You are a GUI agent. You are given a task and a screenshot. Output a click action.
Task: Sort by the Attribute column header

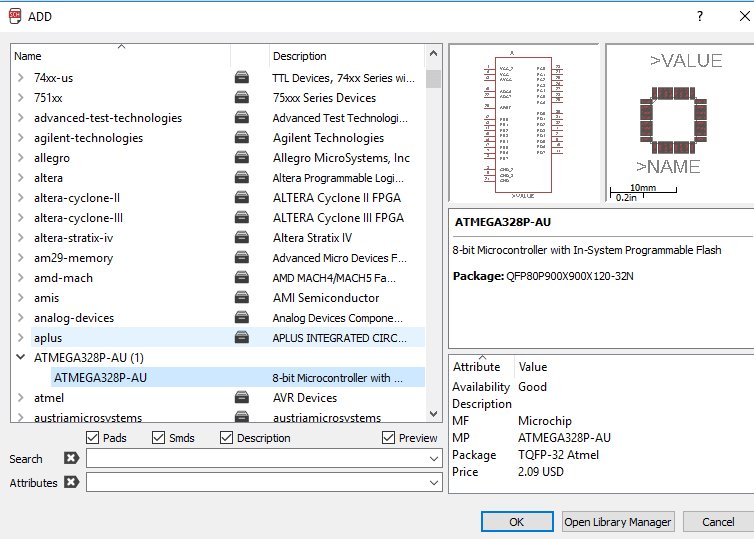click(481, 366)
